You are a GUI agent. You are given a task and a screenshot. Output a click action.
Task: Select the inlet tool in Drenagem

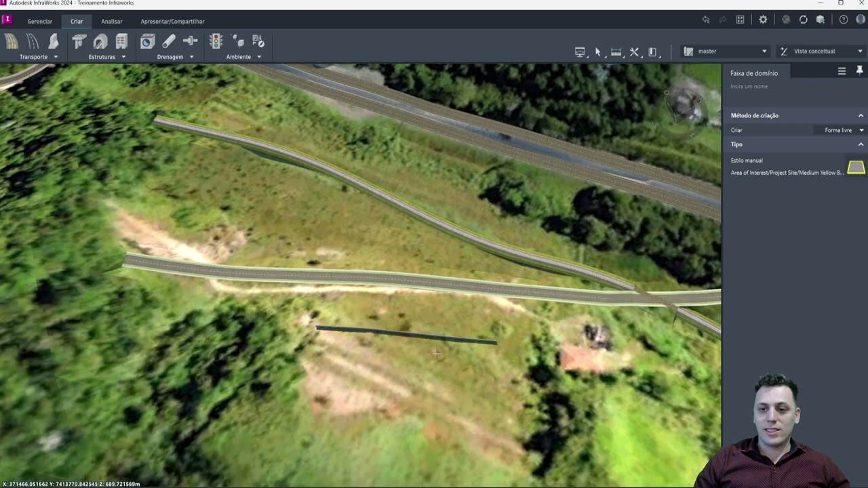(x=148, y=42)
